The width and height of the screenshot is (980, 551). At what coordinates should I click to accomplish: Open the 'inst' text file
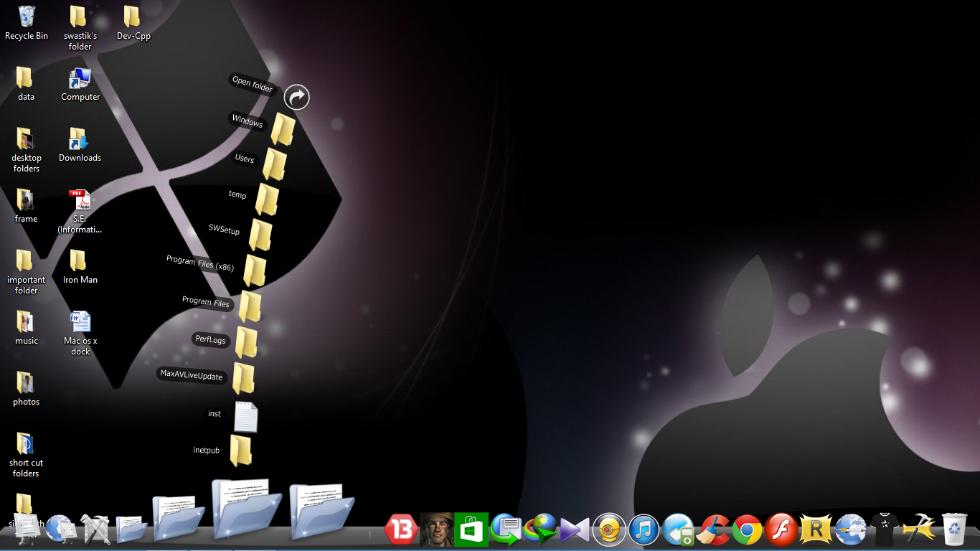245,416
